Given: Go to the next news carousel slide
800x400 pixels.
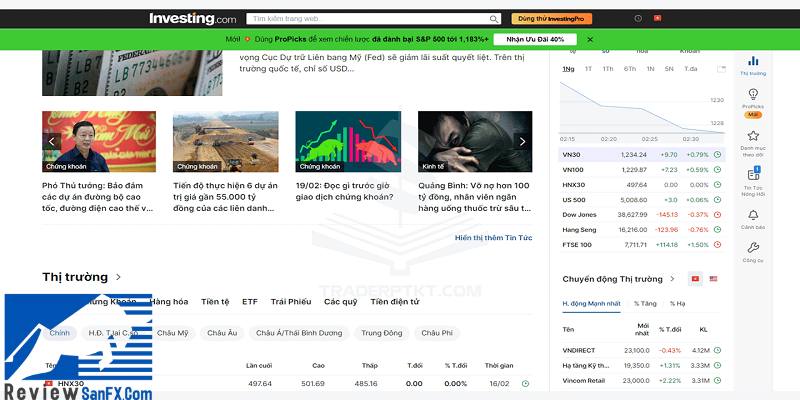Looking at the screenshot, I should (x=522, y=141).
